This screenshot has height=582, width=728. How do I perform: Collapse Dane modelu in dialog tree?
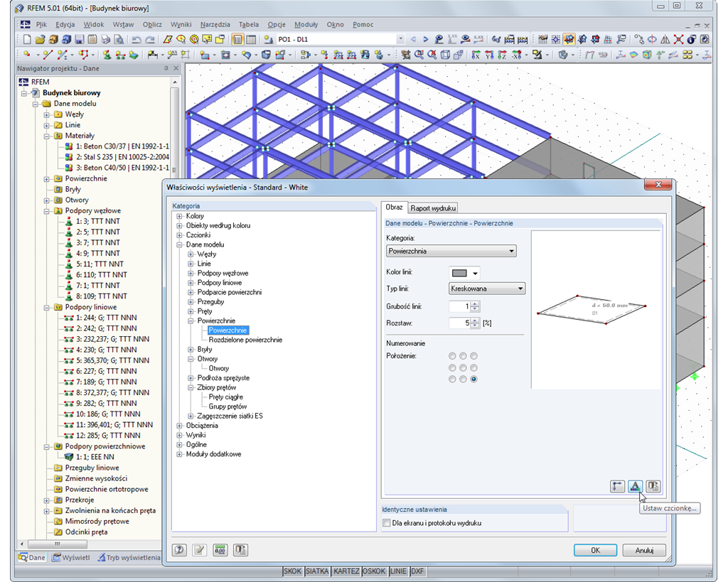179,244
